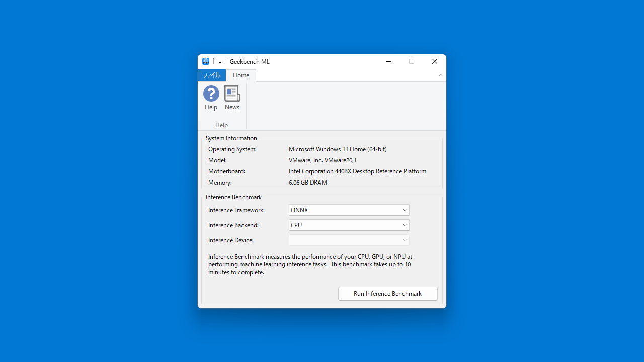Click the Inference Benchmark group heading
Image resolution: width=644 pixels, height=362 pixels.
pos(233,197)
